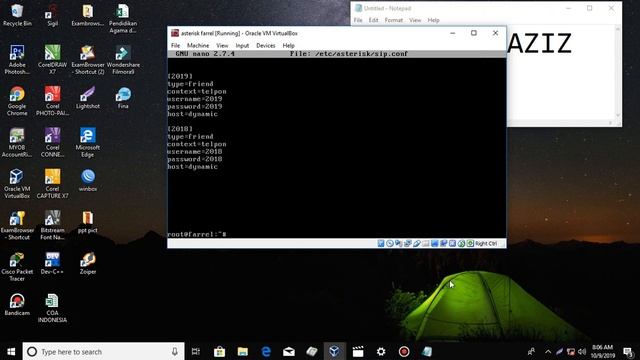Image resolution: width=640 pixels, height=360 pixels.
Task: Open Microsoft Store from the taskbar
Action: [219, 351]
